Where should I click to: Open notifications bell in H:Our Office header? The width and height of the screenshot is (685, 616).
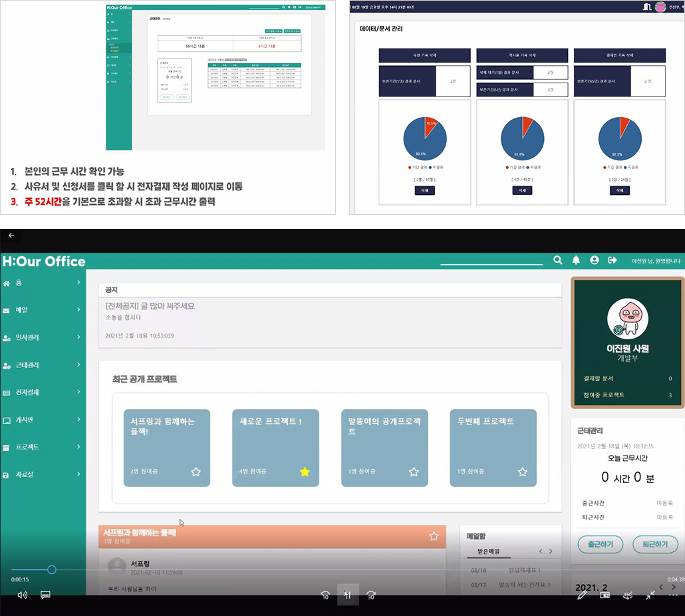(576, 260)
